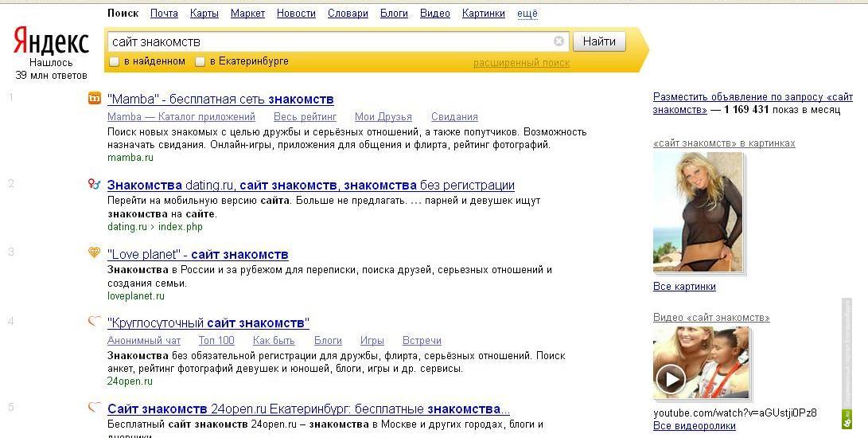
Task: Open the "Mamba - бесплатная сеть знакомств" result
Action: click(220, 100)
